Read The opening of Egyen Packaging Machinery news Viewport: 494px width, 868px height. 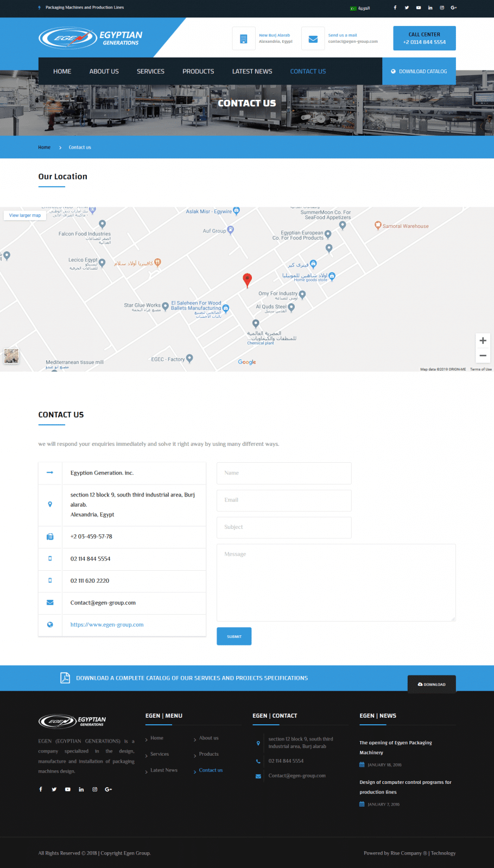click(x=396, y=748)
